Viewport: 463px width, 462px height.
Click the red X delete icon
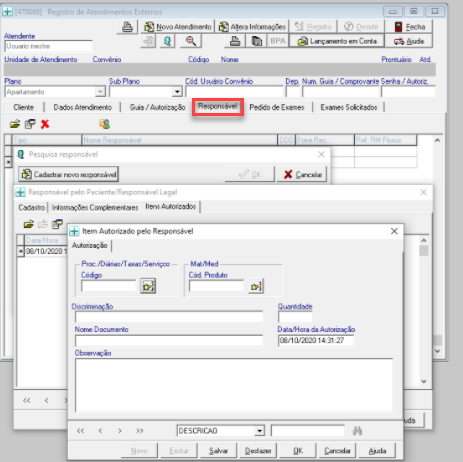click(x=45, y=124)
